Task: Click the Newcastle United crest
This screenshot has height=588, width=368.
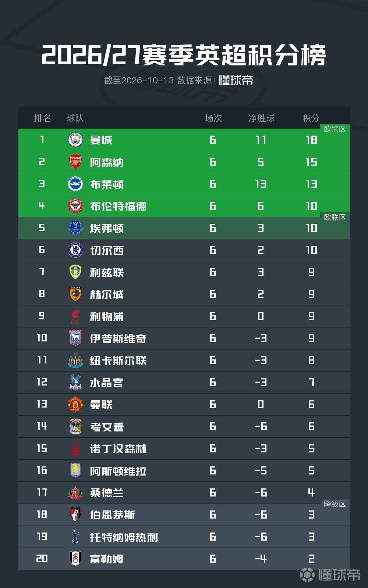Action: pos(75,361)
